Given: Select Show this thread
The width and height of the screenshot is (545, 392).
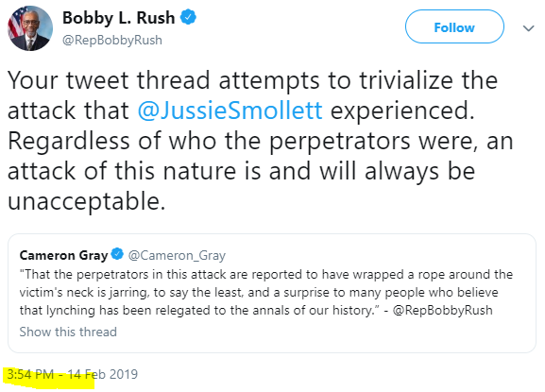Looking at the screenshot, I should [x=68, y=332].
